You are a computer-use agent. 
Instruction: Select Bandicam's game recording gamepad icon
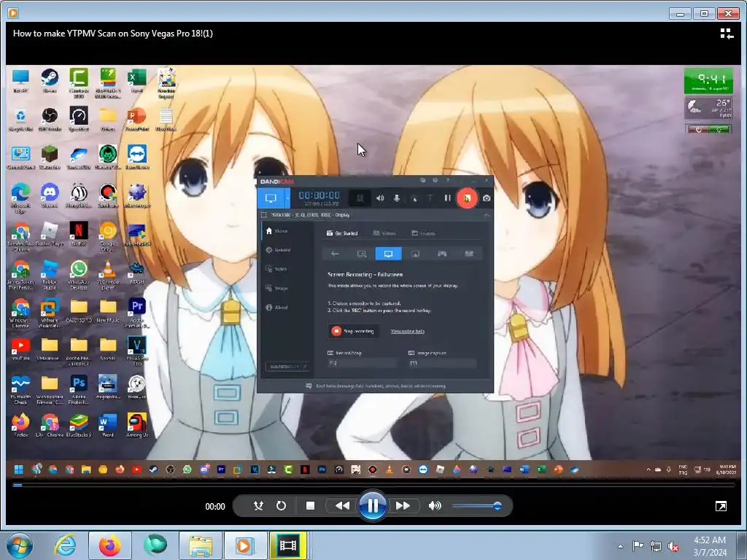[442, 254]
